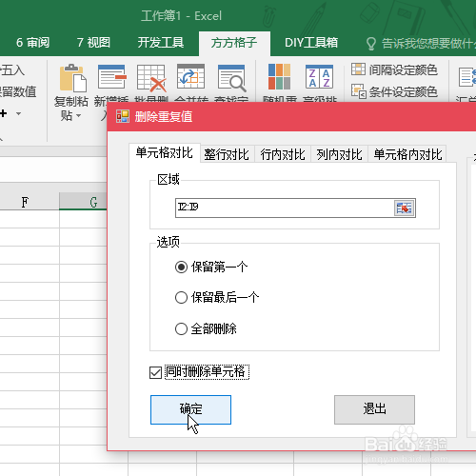Click the 留数值 ribbon command

coord(18,91)
